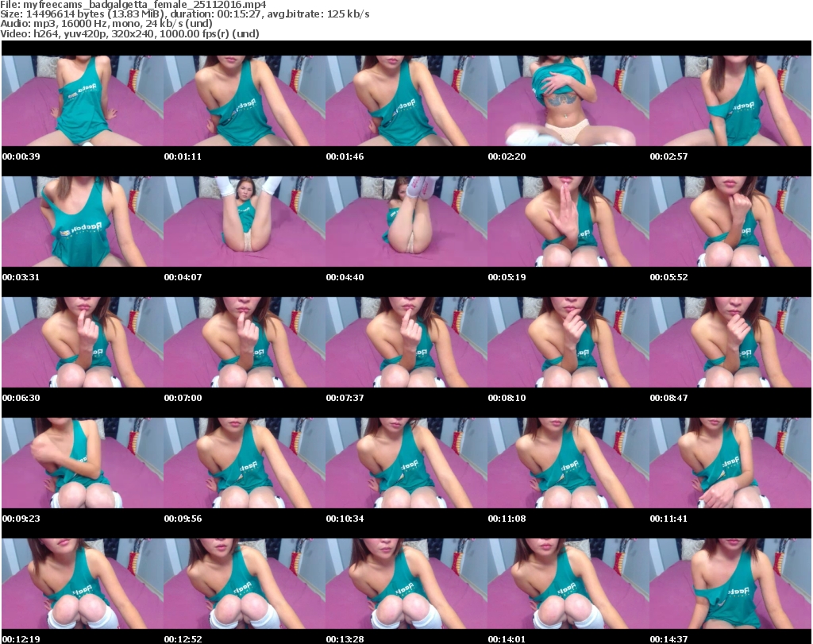Select the frame labeled 00:01:11
The image size is (813, 644).
(245, 101)
